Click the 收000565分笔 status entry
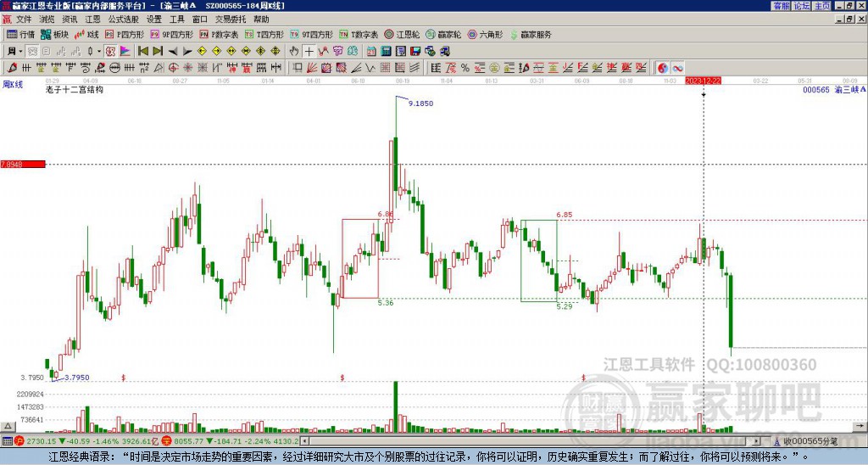Viewport: 868px width, 465px height. [x=805, y=441]
